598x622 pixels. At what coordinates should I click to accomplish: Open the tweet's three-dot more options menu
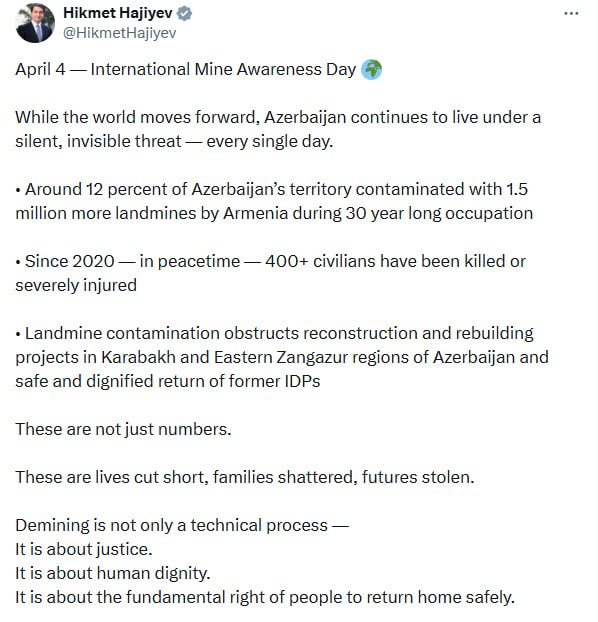[x=571, y=13]
